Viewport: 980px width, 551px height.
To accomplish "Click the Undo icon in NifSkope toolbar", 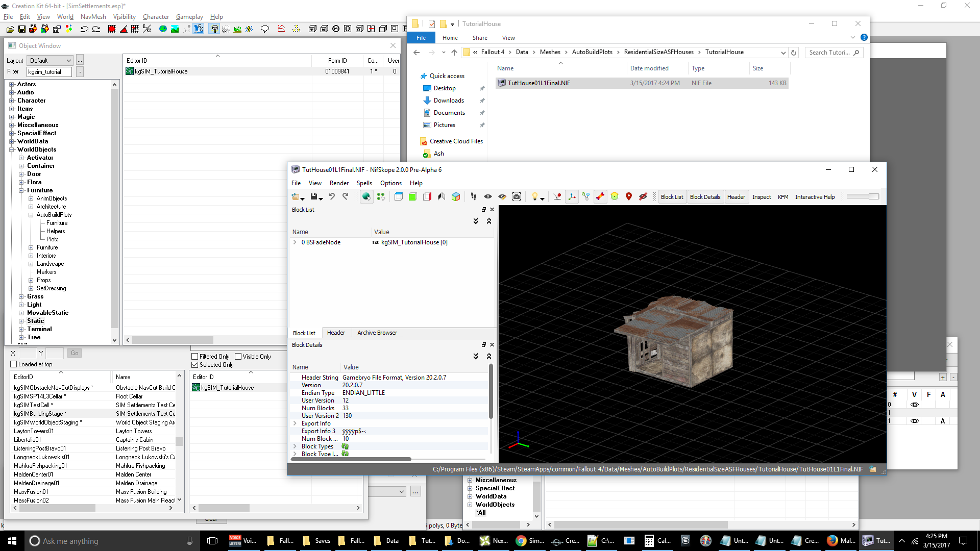I will click(x=332, y=197).
